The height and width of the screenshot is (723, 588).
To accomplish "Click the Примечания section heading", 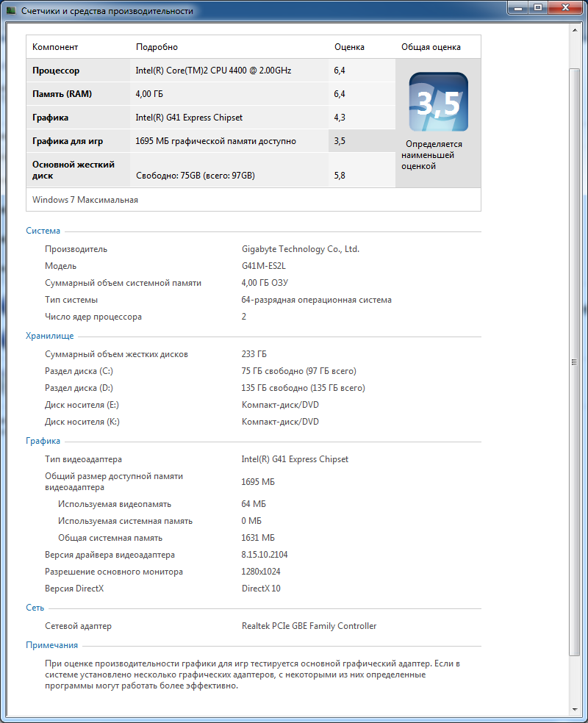I will pyautogui.click(x=51, y=644).
